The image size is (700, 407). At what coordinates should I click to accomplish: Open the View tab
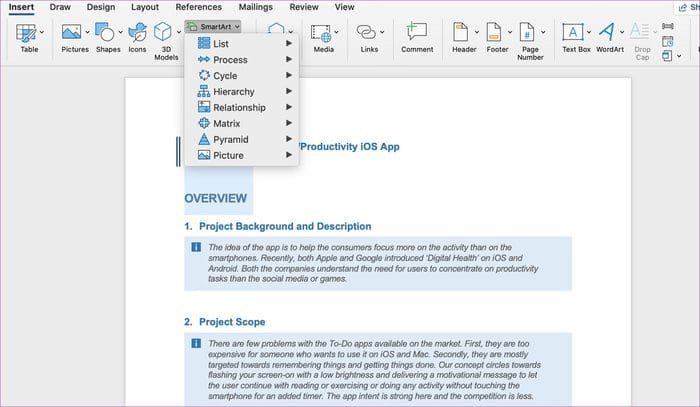point(345,7)
